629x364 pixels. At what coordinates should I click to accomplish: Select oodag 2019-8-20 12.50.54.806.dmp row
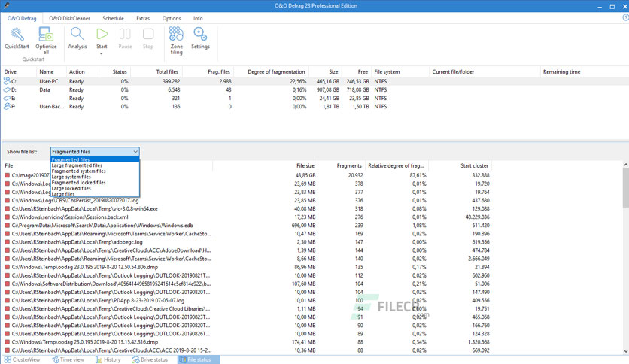pyautogui.click(x=247, y=267)
